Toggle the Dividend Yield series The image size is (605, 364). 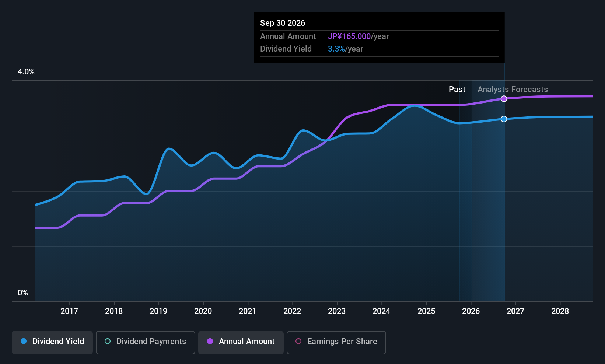(52, 343)
